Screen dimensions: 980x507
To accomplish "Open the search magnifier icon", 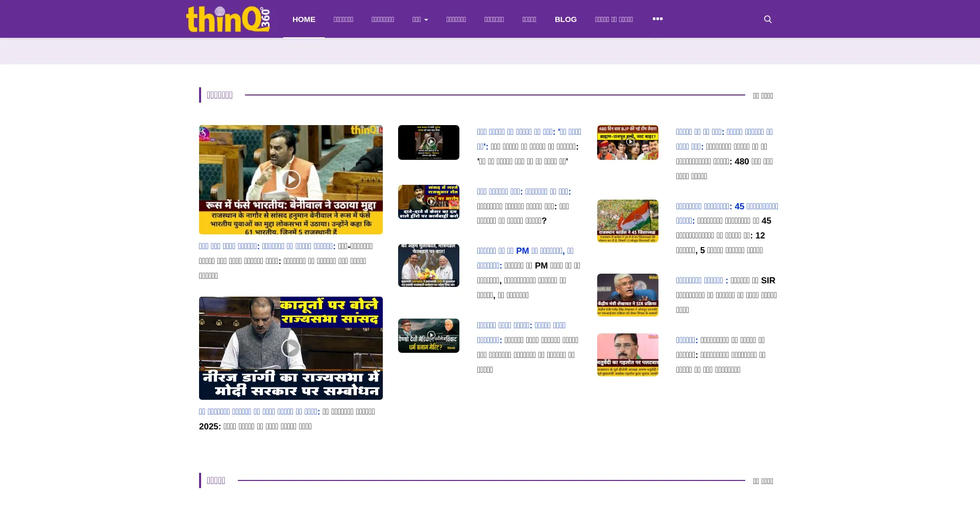I will click(768, 19).
